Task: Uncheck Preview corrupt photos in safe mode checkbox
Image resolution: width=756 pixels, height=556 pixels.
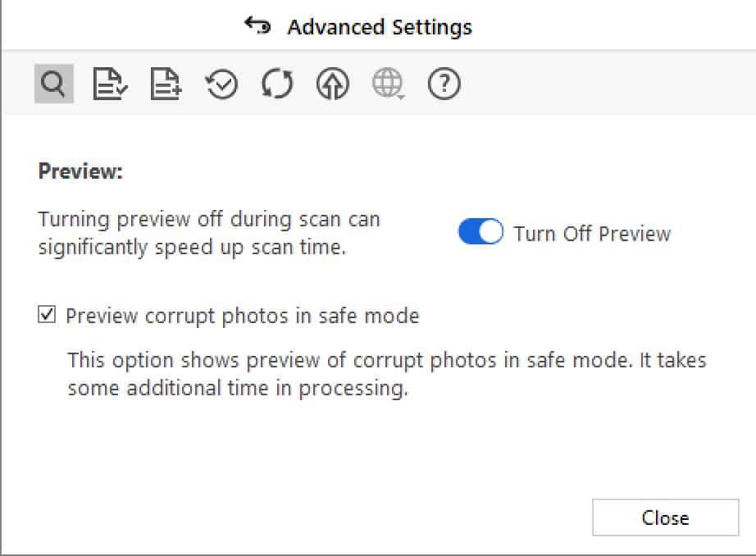Action: pos(47,315)
